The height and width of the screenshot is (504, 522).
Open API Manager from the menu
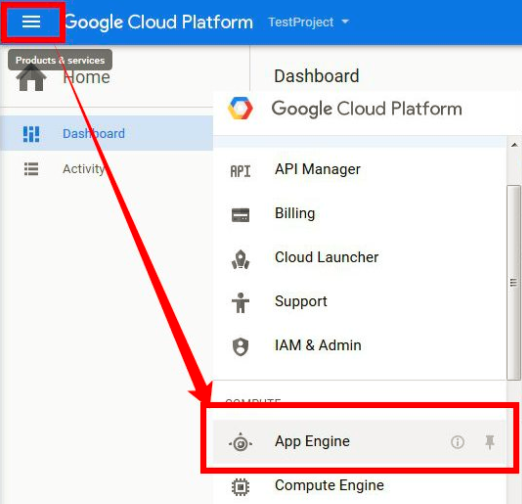click(x=359, y=169)
